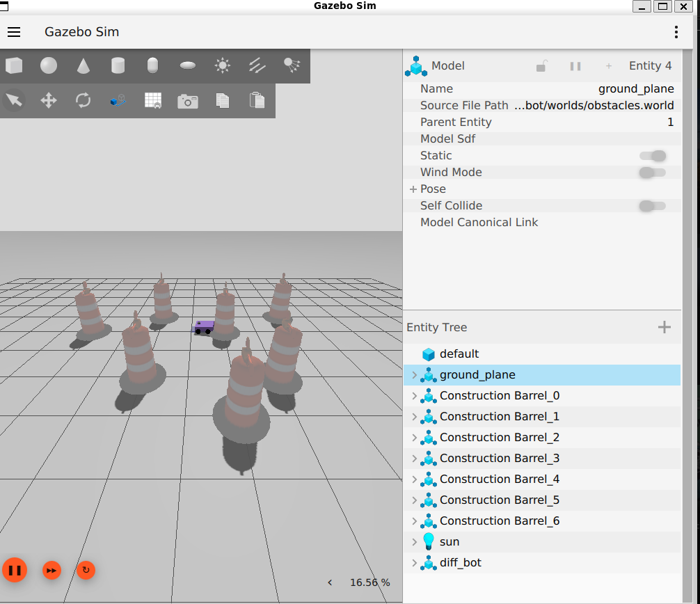
Task: Select Construction Barrel_0 in the tree
Action: [x=542, y=396]
